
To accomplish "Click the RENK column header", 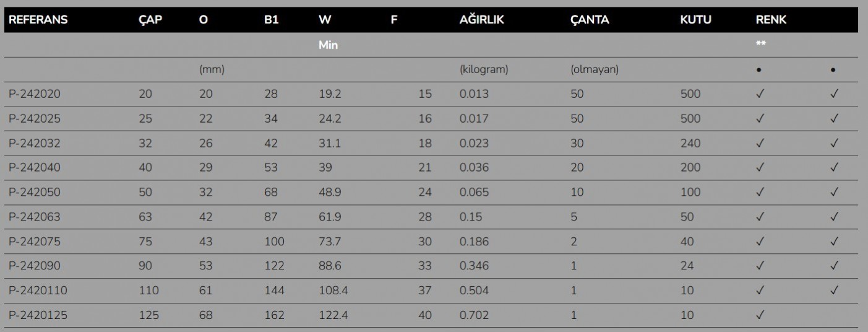I will pos(771,20).
